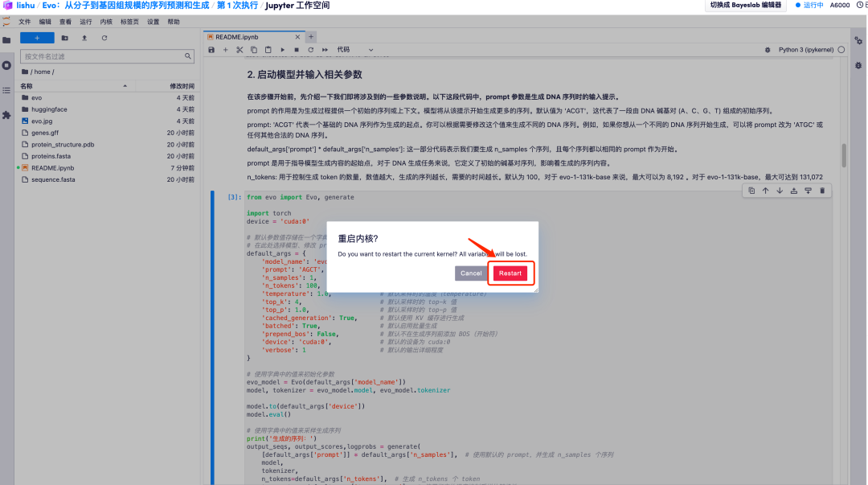Screen dimensions: 868x485
Task: Open the Python 3 (ipykernel) kernel selector
Action: coord(808,50)
